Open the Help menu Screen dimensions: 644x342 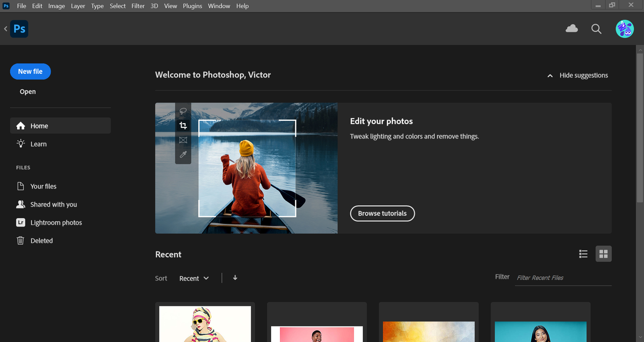[x=243, y=6]
